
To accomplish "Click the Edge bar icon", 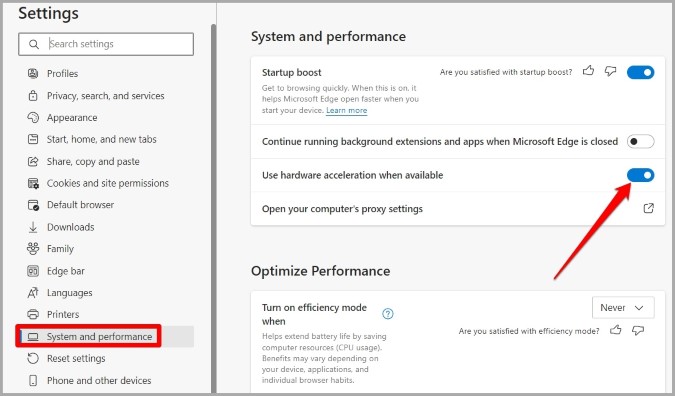I will pyautogui.click(x=33, y=271).
